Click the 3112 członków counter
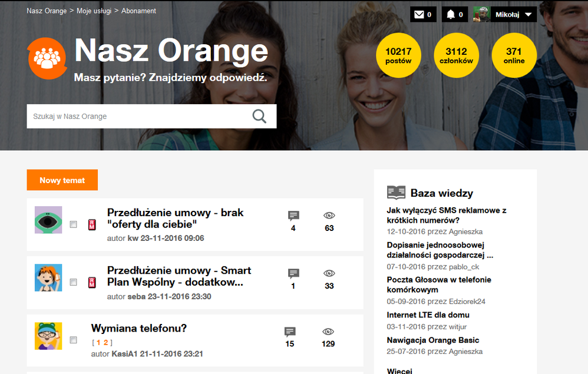Viewport: 588px width, 374px height. click(456, 55)
